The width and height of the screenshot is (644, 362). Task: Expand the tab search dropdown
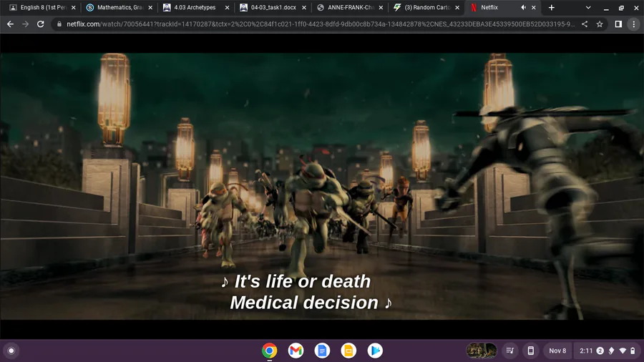[588, 7]
